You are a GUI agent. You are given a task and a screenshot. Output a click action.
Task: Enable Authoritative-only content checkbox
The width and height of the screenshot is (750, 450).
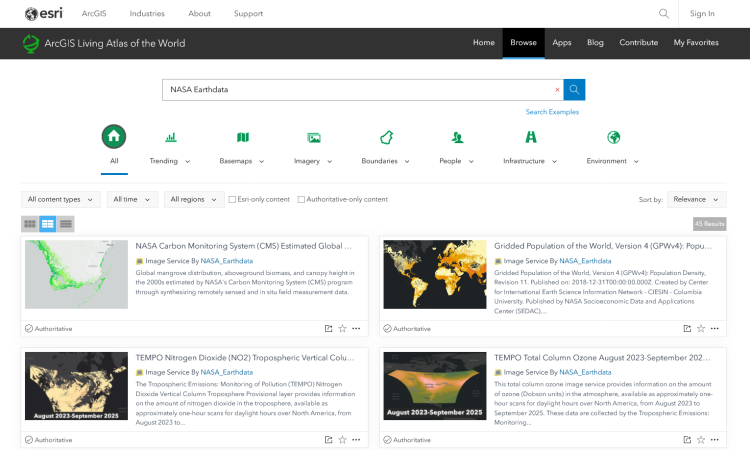click(301, 199)
